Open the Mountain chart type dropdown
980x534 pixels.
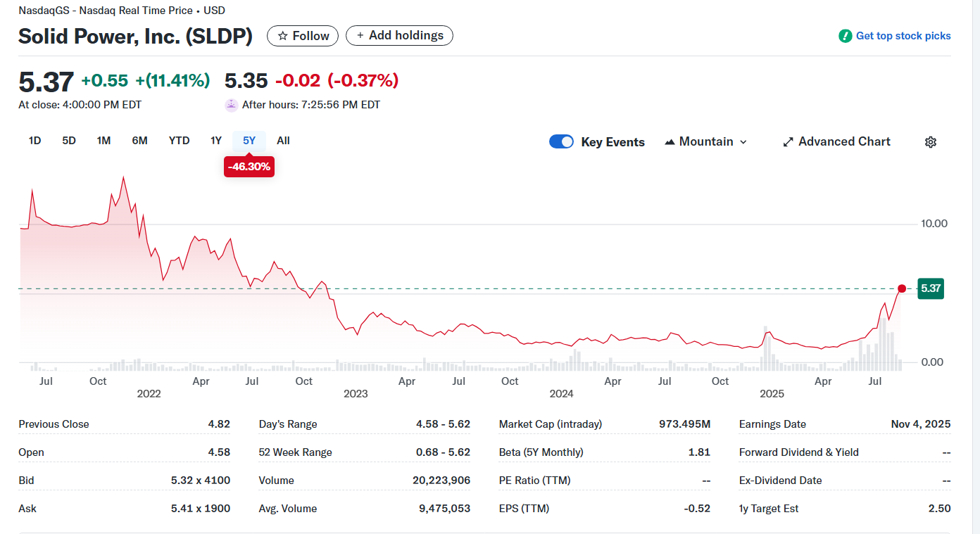click(x=705, y=141)
